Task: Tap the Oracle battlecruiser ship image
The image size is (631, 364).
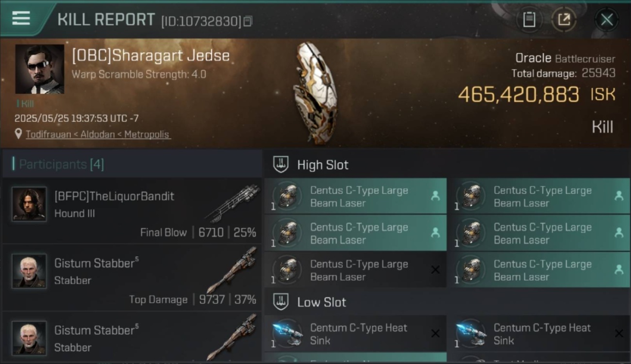Action: [315, 92]
